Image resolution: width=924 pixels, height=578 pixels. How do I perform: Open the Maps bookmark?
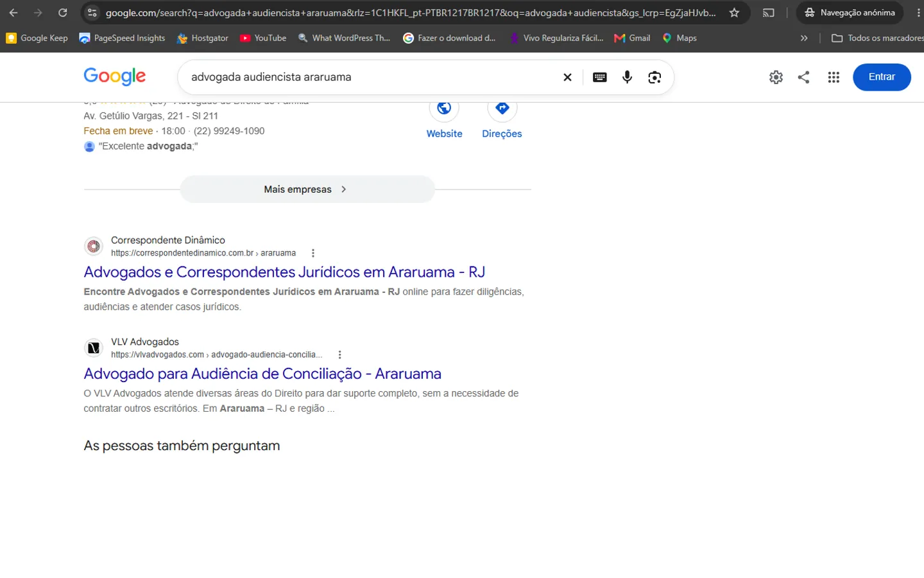pos(680,38)
